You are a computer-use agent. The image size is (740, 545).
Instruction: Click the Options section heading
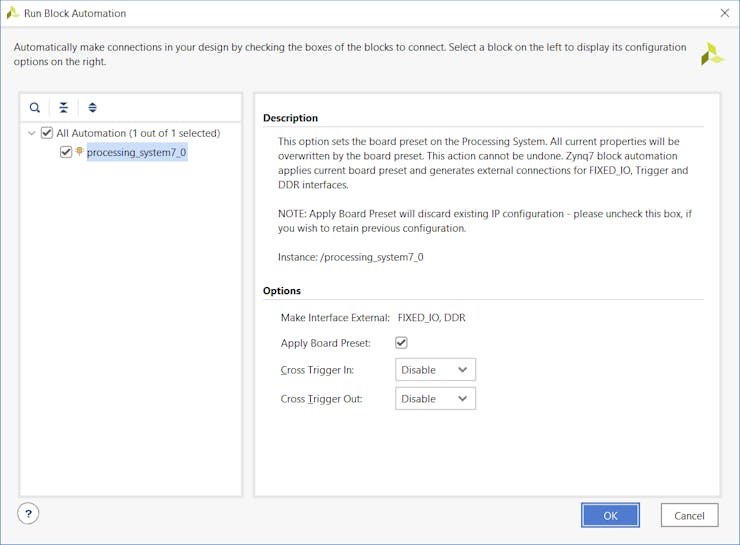click(282, 291)
